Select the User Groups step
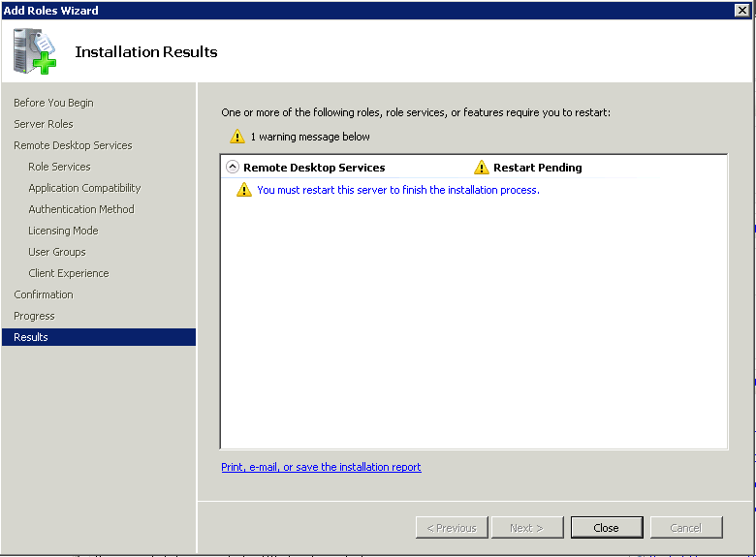 pyautogui.click(x=57, y=252)
